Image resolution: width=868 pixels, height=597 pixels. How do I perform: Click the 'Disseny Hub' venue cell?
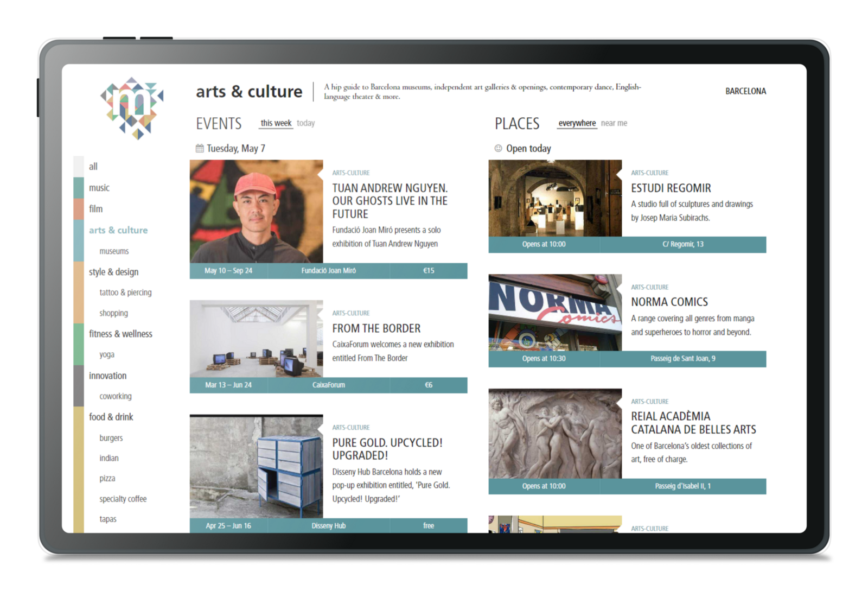tap(329, 525)
